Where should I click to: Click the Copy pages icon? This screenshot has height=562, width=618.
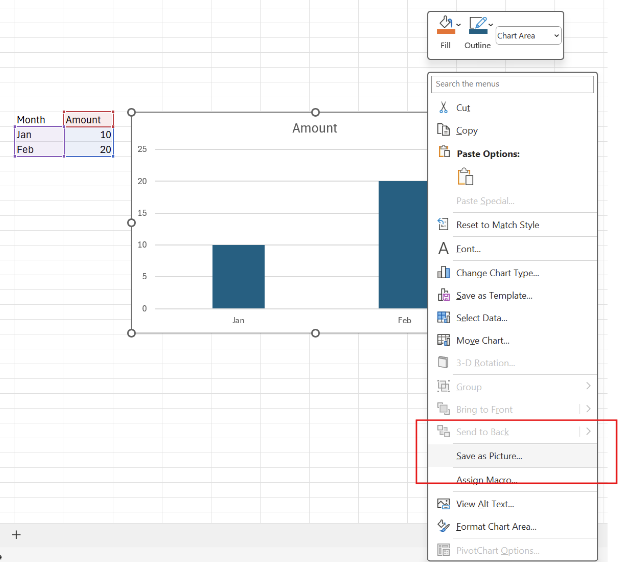[x=443, y=130]
